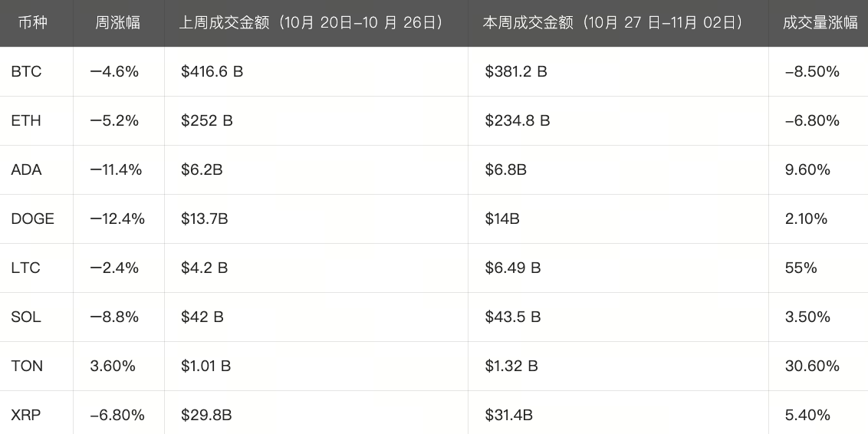Click the SOL coin cell

pos(26,317)
